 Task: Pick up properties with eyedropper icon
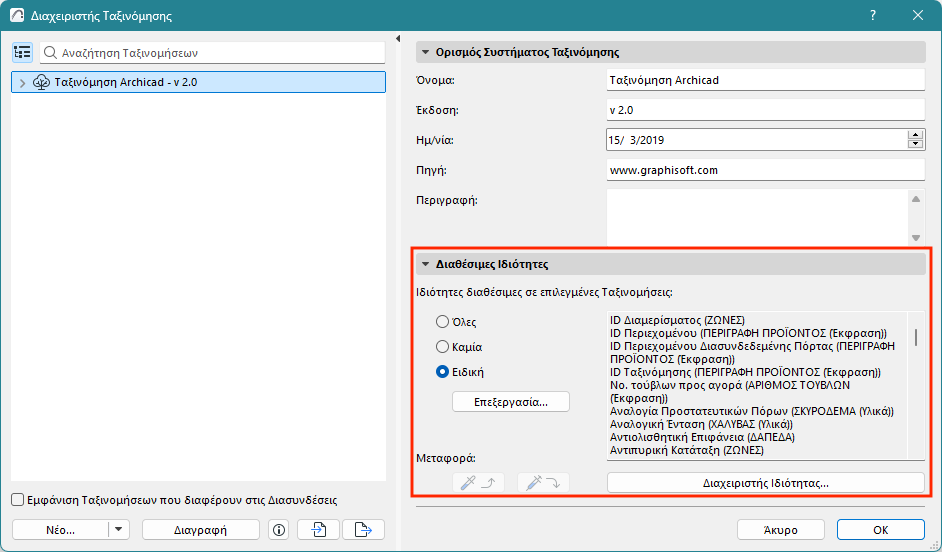(x=478, y=482)
